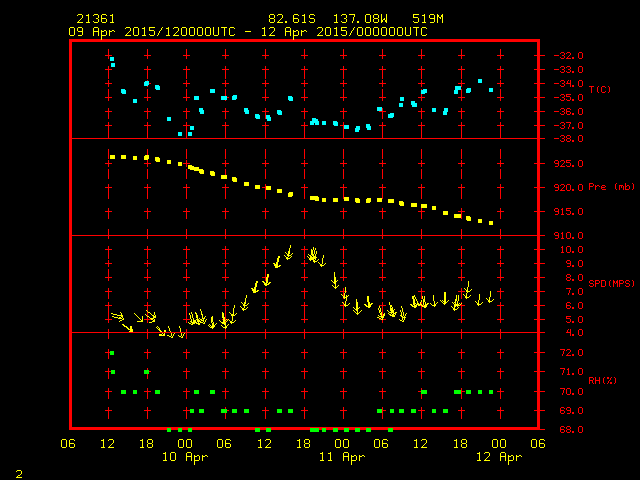Click the date range header text
This screenshot has width=640, height=480.
[248, 32]
